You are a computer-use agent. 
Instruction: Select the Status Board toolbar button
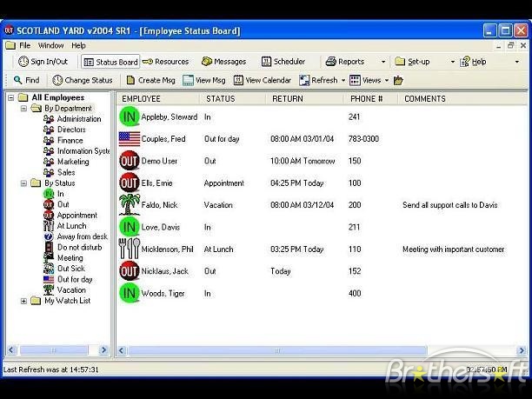(x=110, y=62)
